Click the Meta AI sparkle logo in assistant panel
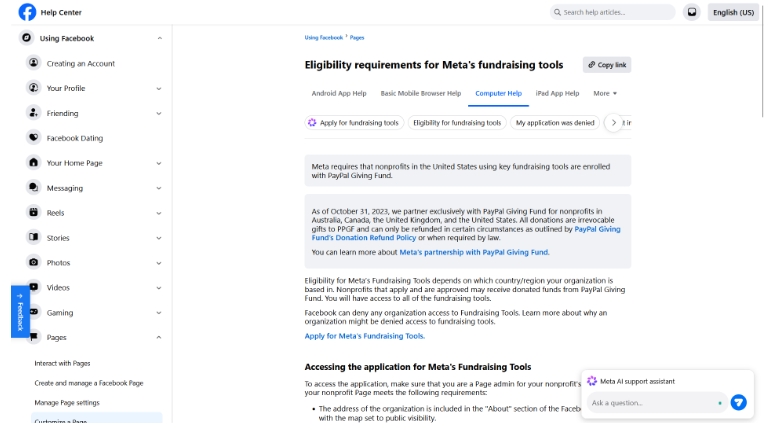The width and height of the screenshot is (777, 430). coord(592,381)
